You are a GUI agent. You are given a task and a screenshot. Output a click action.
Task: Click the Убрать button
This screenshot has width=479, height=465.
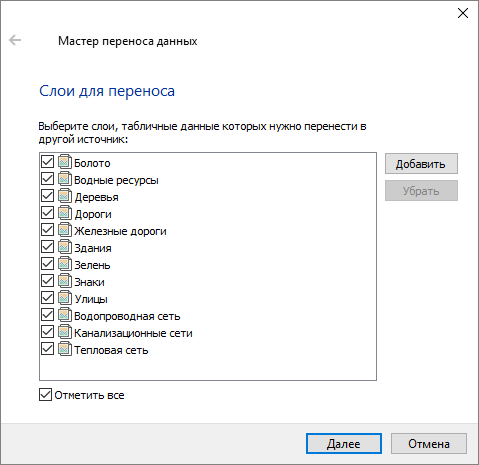click(x=421, y=191)
